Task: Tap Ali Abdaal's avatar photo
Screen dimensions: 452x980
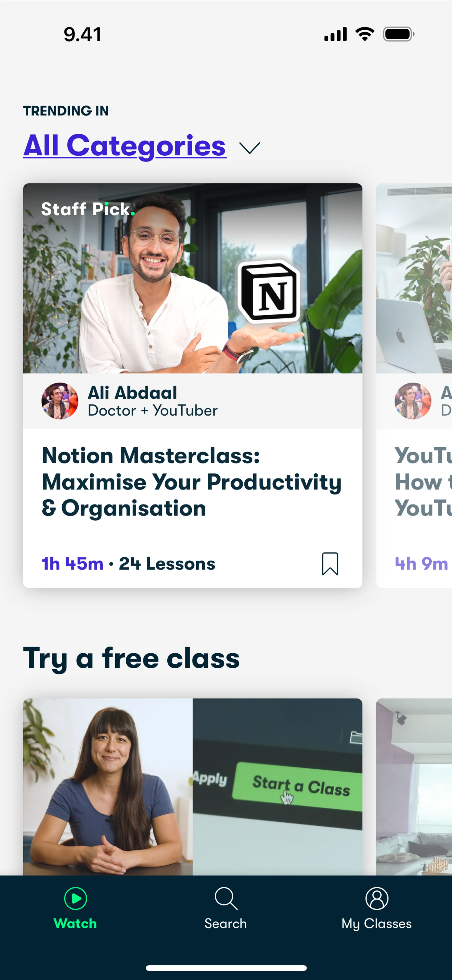Action: pyautogui.click(x=60, y=401)
